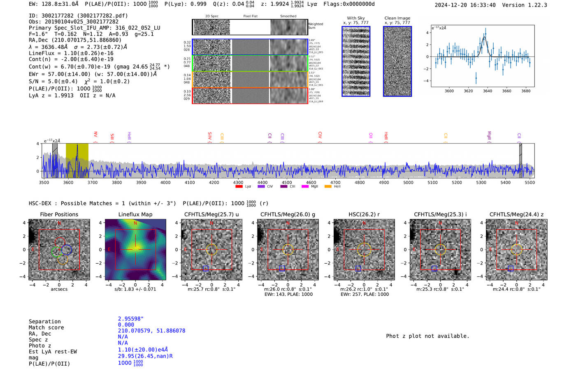Image resolution: width=576 pixels, height=392 pixels.
Task: Open the red-framed fiber 2D Spec cutout
Action: click(211, 95)
